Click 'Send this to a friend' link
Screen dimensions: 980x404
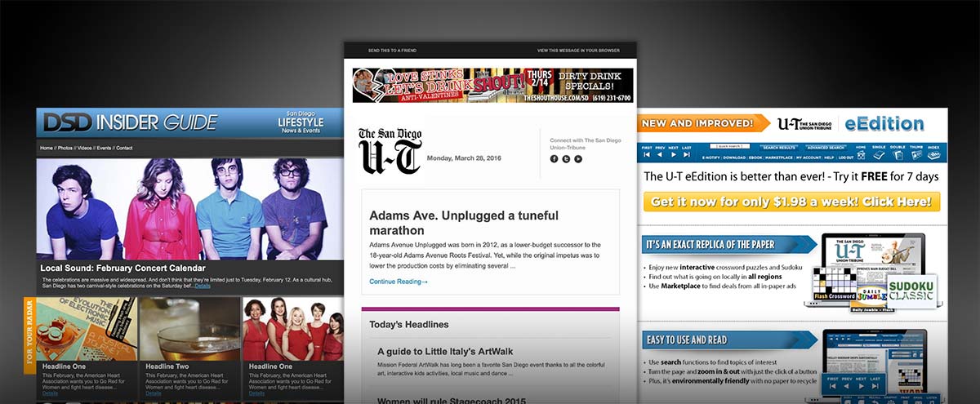392,51
